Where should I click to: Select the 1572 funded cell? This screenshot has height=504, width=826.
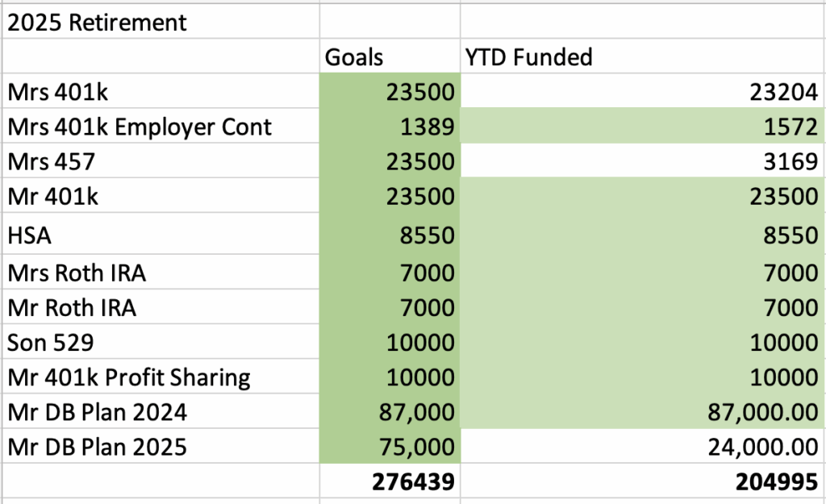pos(795,127)
